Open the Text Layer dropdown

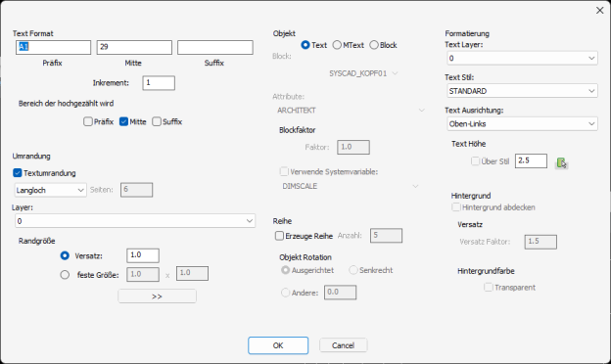tap(522, 58)
